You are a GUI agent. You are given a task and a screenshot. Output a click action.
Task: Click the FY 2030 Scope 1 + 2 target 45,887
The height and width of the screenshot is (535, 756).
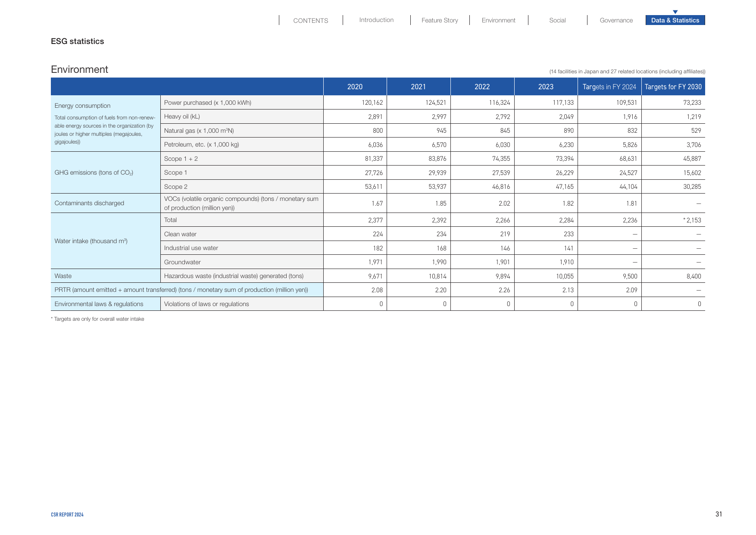coord(692,159)
